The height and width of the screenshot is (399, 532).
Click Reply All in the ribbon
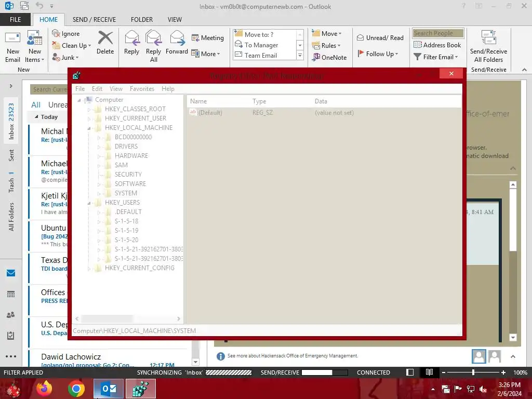point(153,46)
